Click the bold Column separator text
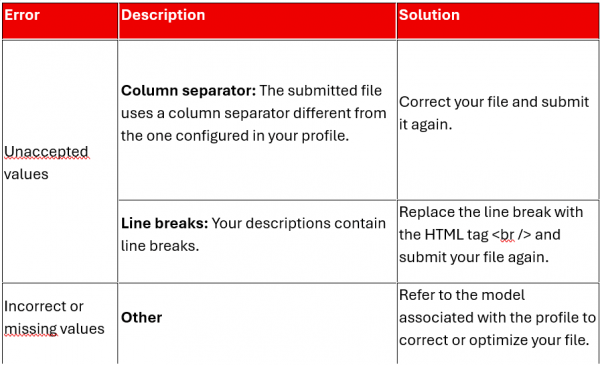This screenshot has height=365, width=600. coord(188,91)
